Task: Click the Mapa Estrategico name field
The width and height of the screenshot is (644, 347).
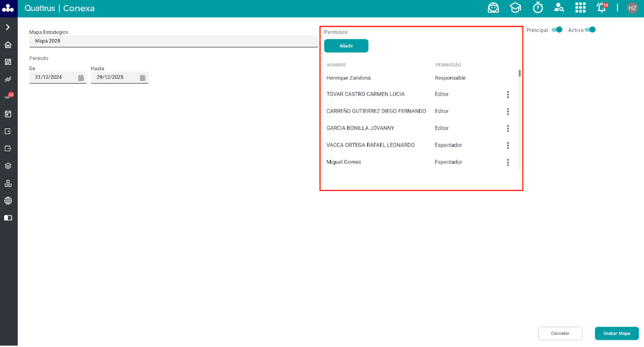Action: (173, 41)
